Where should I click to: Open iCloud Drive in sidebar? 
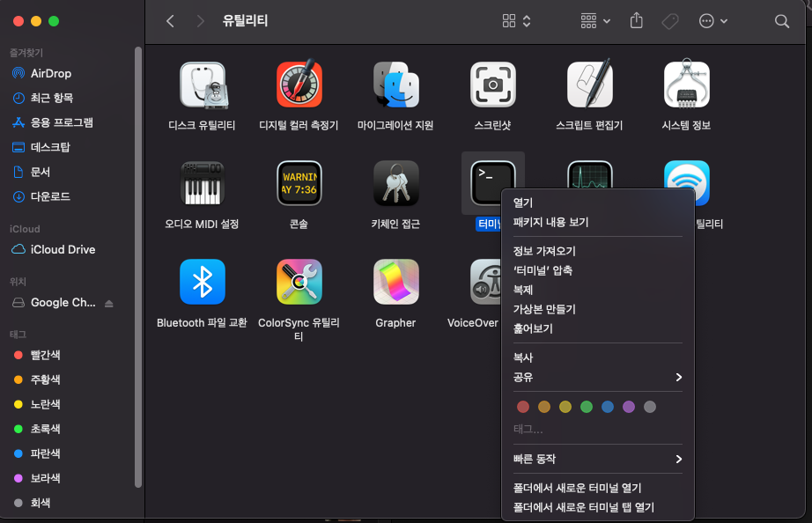pyautogui.click(x=54, y=249)
